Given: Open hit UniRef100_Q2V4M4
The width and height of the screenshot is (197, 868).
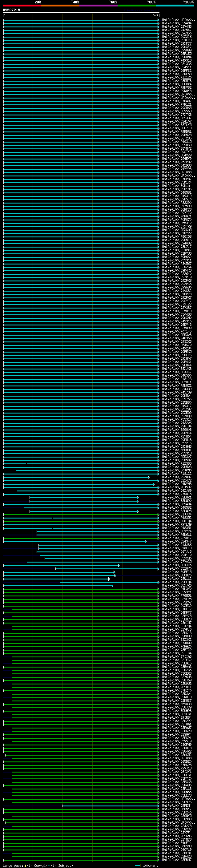Looking at the screenshot, I should coord(177,23).
